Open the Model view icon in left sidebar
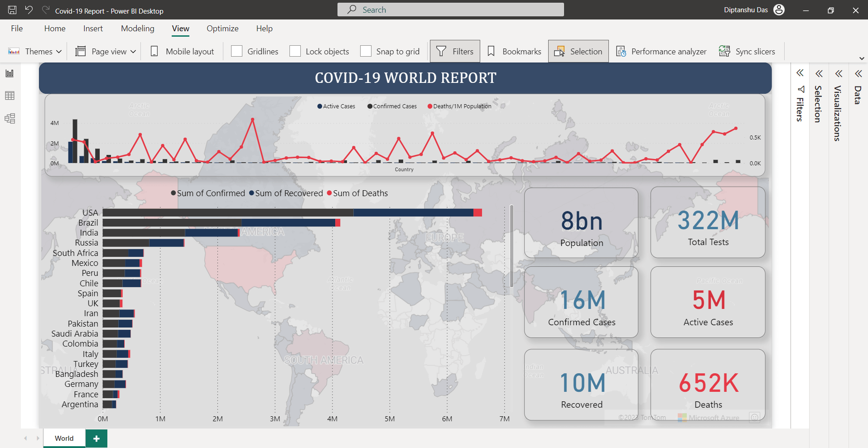Screen dimensions: 868x448 10,119
